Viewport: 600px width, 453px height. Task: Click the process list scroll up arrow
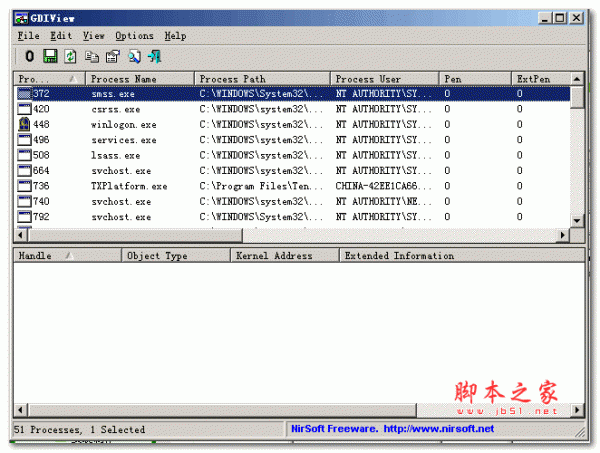(577, 79)
